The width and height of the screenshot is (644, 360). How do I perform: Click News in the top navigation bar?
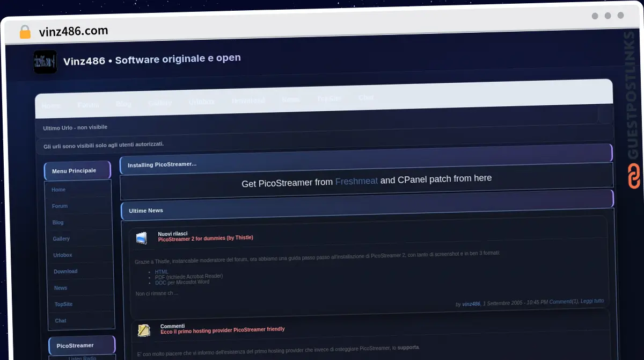(290, 99)
